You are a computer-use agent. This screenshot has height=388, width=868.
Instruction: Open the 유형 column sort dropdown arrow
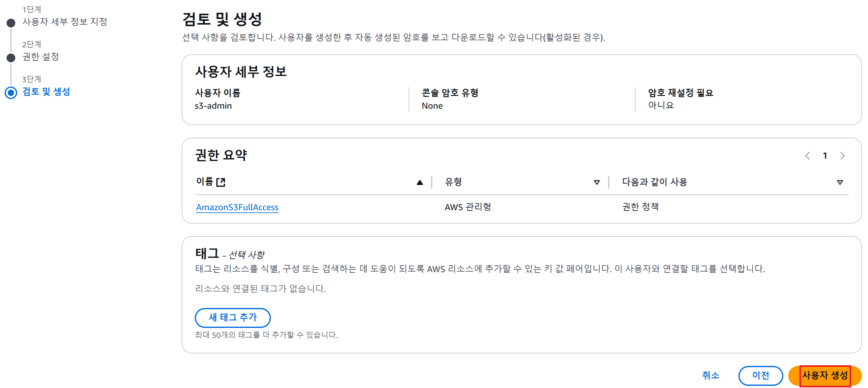[x=597, y=182]
